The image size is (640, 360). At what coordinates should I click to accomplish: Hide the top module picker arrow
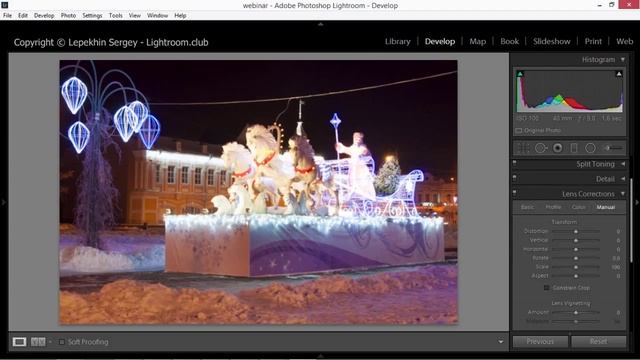pos(320,24)
